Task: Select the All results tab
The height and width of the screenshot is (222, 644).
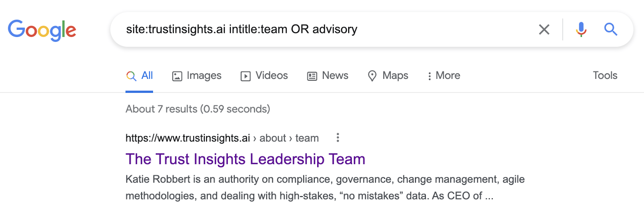Action: [139, 76]
